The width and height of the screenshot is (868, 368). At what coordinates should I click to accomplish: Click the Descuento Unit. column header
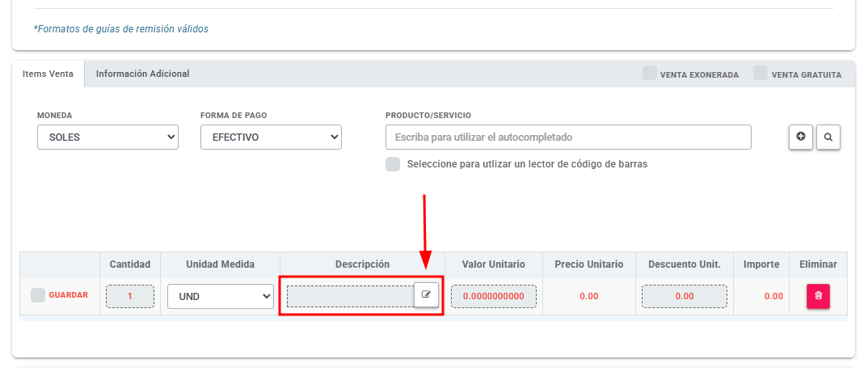point(685,264)
